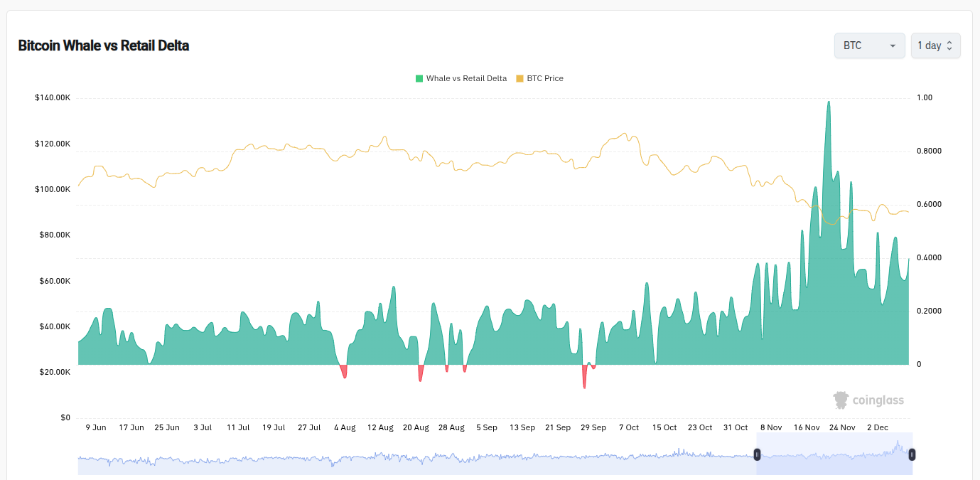
Task: Open the BTC coin selector dropdown
Action: pyautogui.click(x=869, y=45)
